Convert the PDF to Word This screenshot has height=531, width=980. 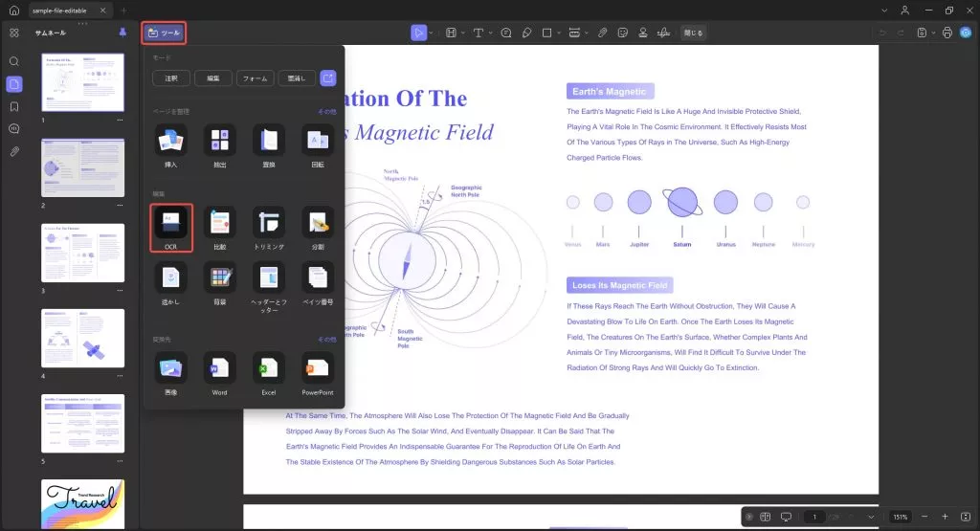[220, 373]
